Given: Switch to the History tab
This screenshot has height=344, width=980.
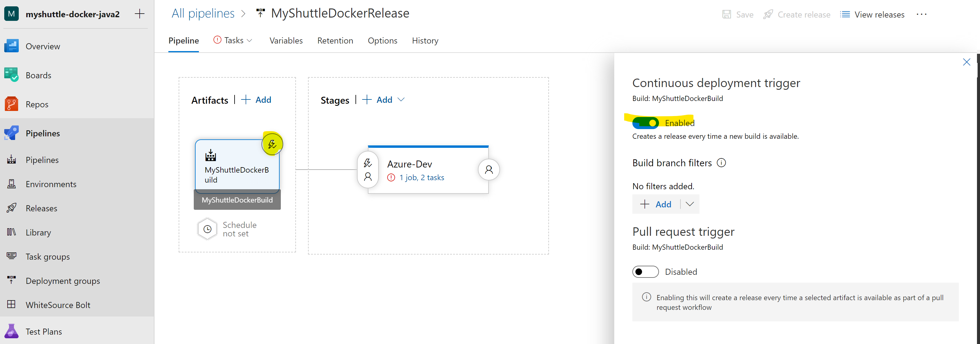Looking at the screenshot, I should click(x=425, y=41).
